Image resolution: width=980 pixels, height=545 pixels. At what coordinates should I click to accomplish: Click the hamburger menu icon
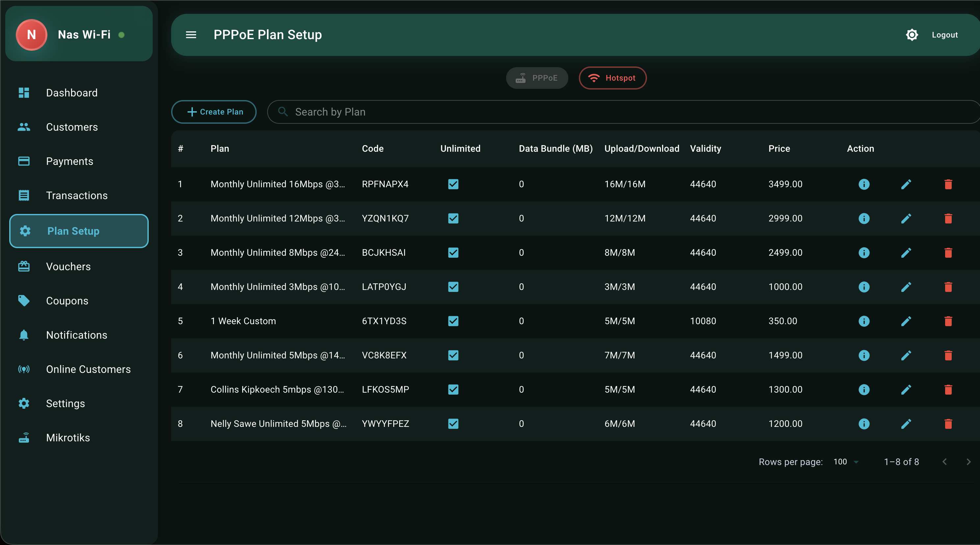tap(191, 35)
